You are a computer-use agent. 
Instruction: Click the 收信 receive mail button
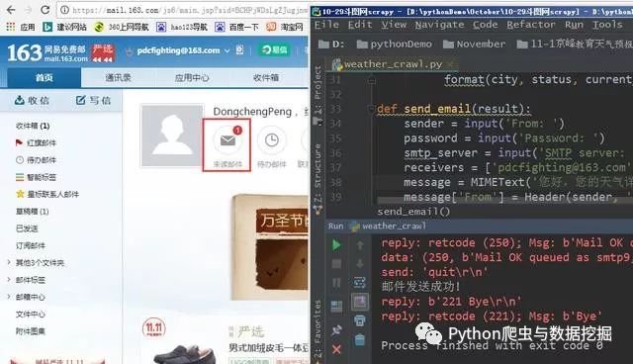(32, 101)
